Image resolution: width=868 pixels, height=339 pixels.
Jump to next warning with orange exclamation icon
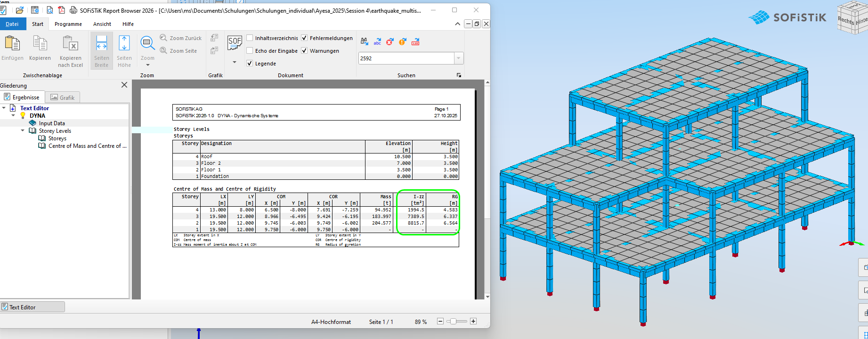point(402,42)
